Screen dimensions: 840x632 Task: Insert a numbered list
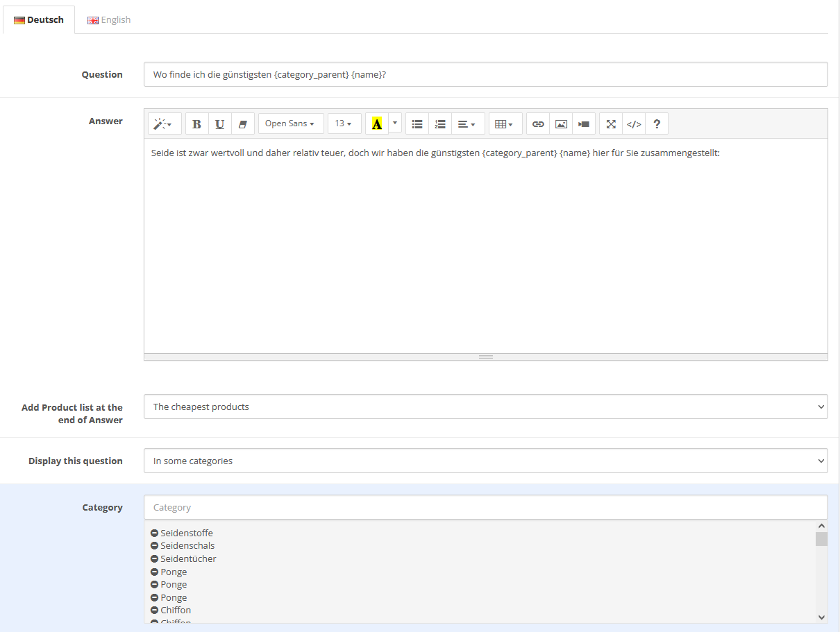point(440,124)
